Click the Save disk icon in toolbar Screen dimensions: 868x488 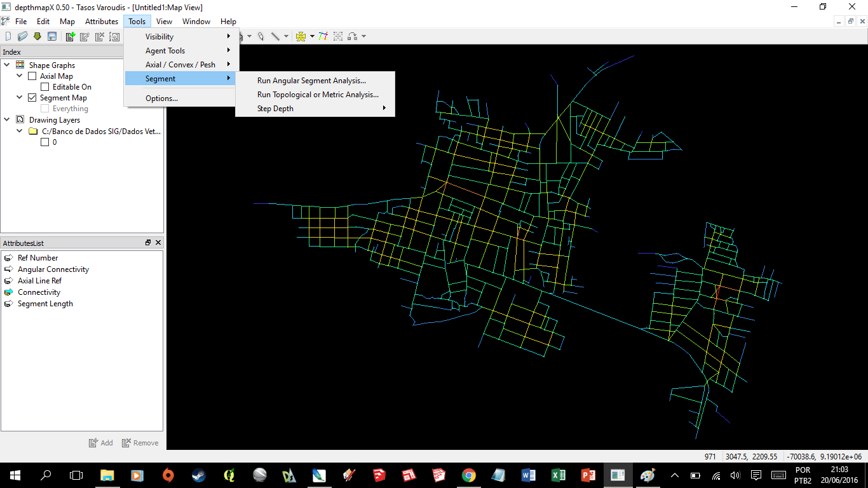pos(52,36)
